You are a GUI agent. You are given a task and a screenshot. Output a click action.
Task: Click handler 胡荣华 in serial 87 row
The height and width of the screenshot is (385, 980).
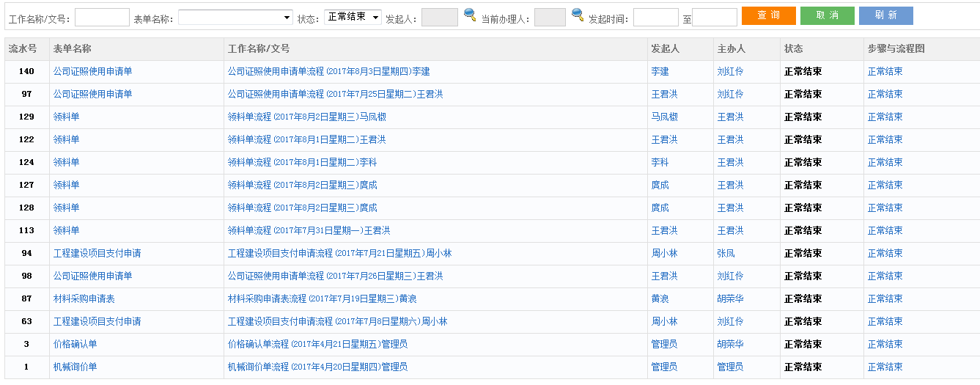pos(730,299)
